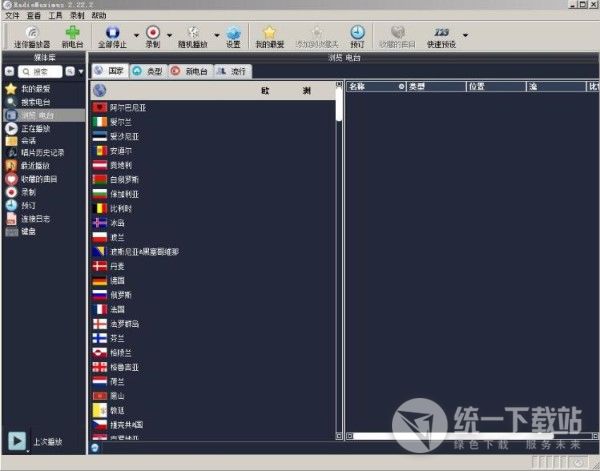
Task: Switch to the 流行 tab
Action: (x=232, y=71)
